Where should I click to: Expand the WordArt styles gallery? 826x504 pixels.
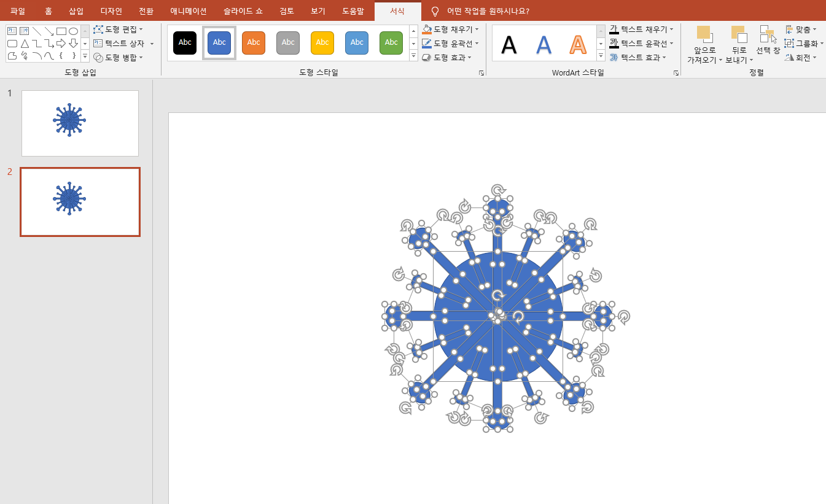point(601,56)
